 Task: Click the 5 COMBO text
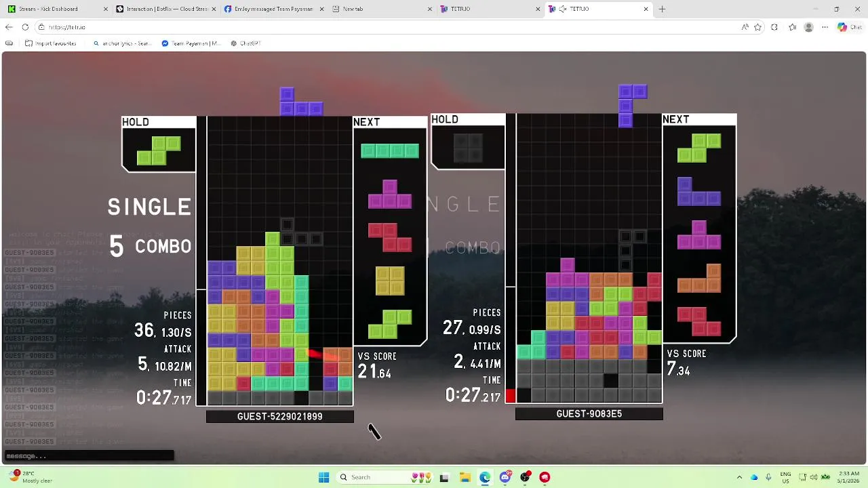pyautogui.click(x=151, y=246)
